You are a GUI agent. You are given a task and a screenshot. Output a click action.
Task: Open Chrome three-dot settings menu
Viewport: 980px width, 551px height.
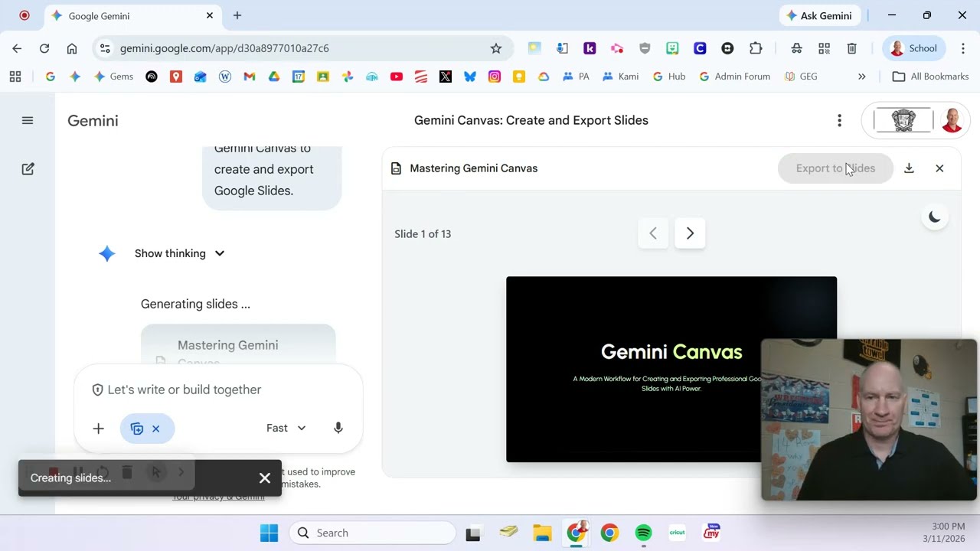click(963, 48)
